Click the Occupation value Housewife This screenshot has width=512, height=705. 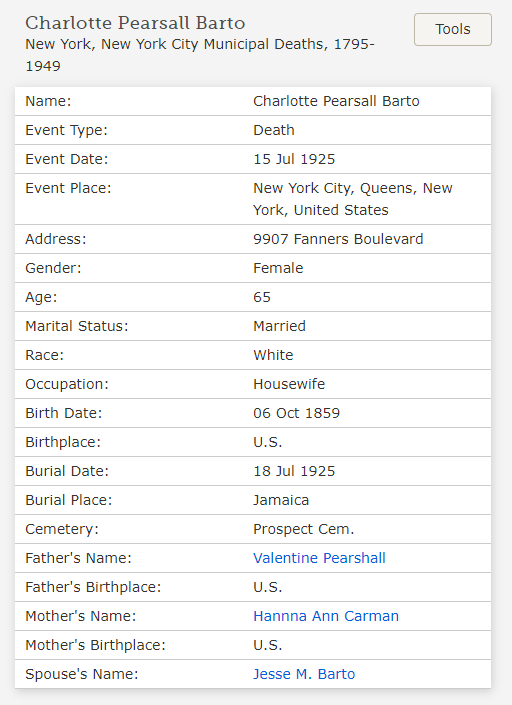[289, 384]
